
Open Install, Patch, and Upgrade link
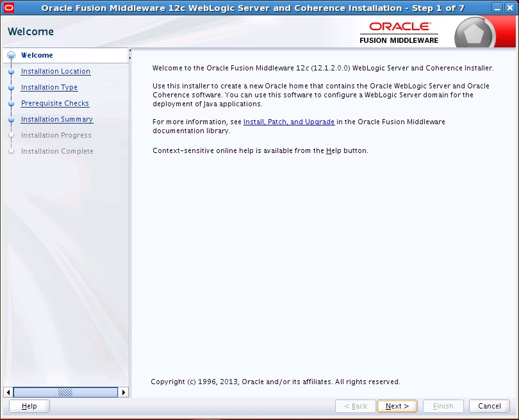288,122
